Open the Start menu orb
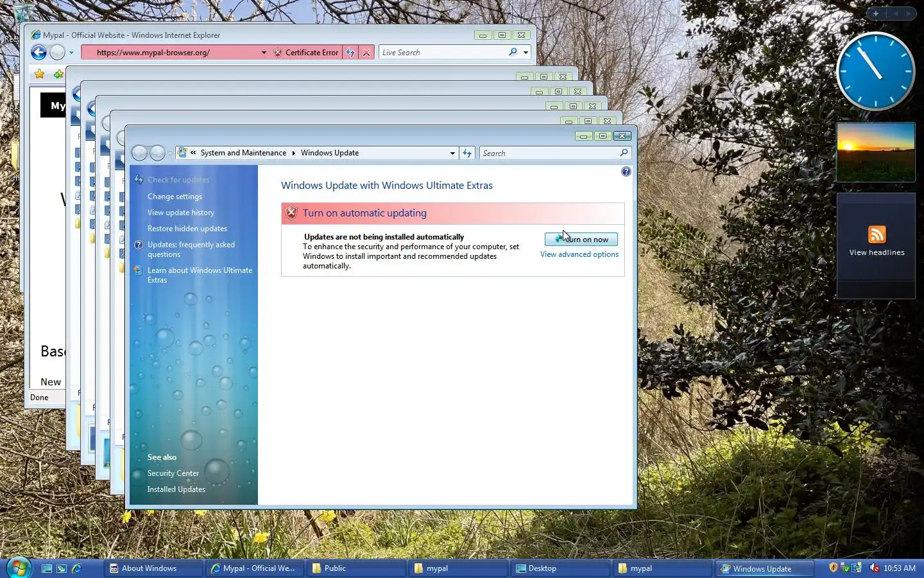 [x=19, y=567]
